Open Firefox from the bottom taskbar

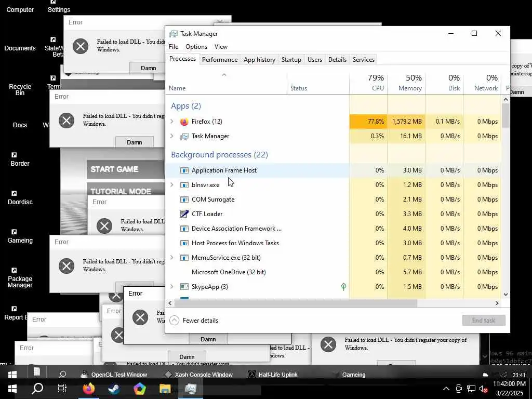click(89, 389)
